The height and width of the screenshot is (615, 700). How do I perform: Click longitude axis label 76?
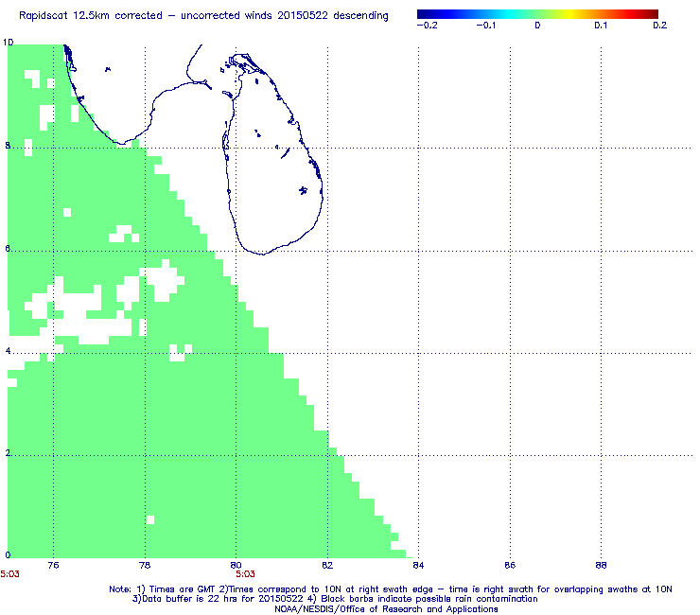point(53,566)
